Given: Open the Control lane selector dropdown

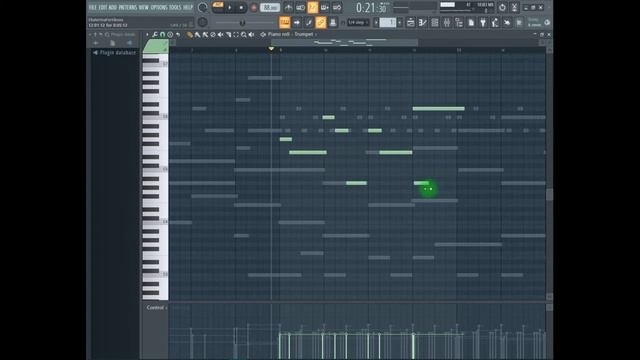Looking at the screenshot, I should point(157,307).
